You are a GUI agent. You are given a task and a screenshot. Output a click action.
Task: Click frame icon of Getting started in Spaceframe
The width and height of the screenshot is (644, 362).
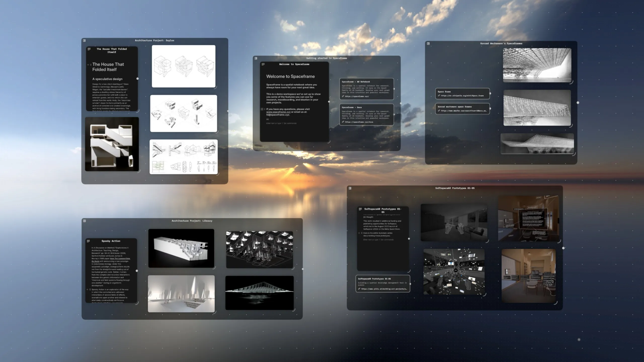[x=256, y=58]
